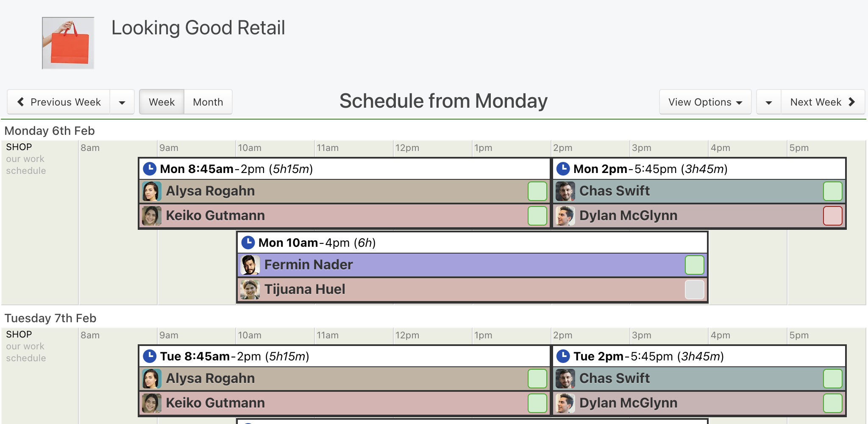
Task: Click the clock icon on Tue 2pm shift
Action: [563, 356]
